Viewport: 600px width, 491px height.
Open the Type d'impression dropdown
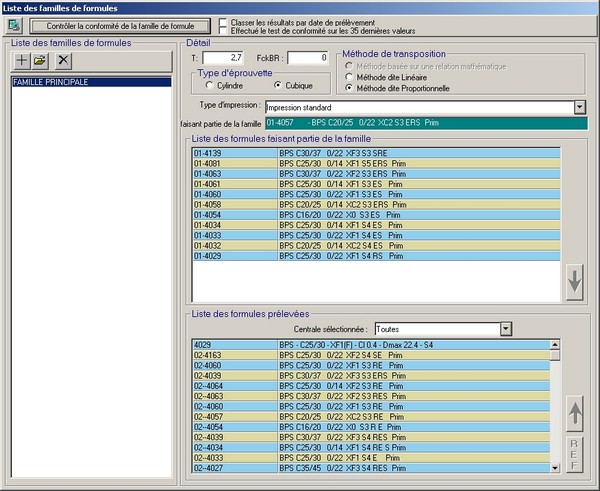[579, 107]
